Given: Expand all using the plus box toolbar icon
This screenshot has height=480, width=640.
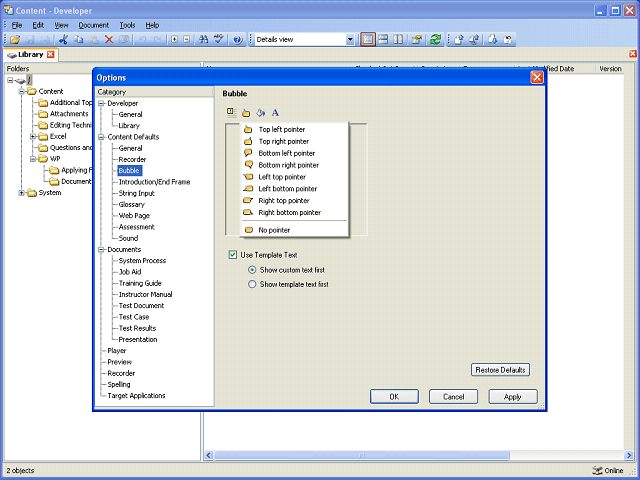Looking at the screenshot, I should click(x=174, y=39).
